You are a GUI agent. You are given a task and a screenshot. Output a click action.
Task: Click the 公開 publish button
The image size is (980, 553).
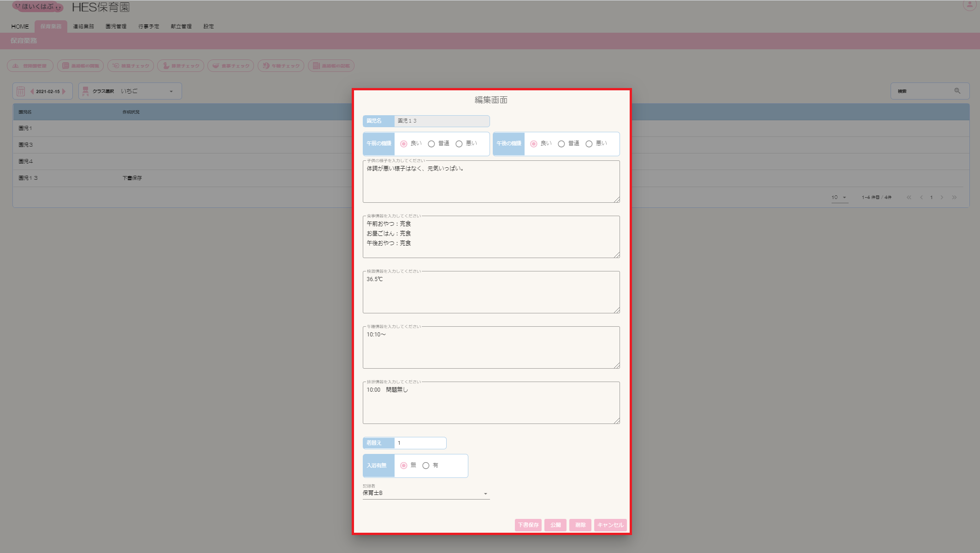[x=555, y=525]
